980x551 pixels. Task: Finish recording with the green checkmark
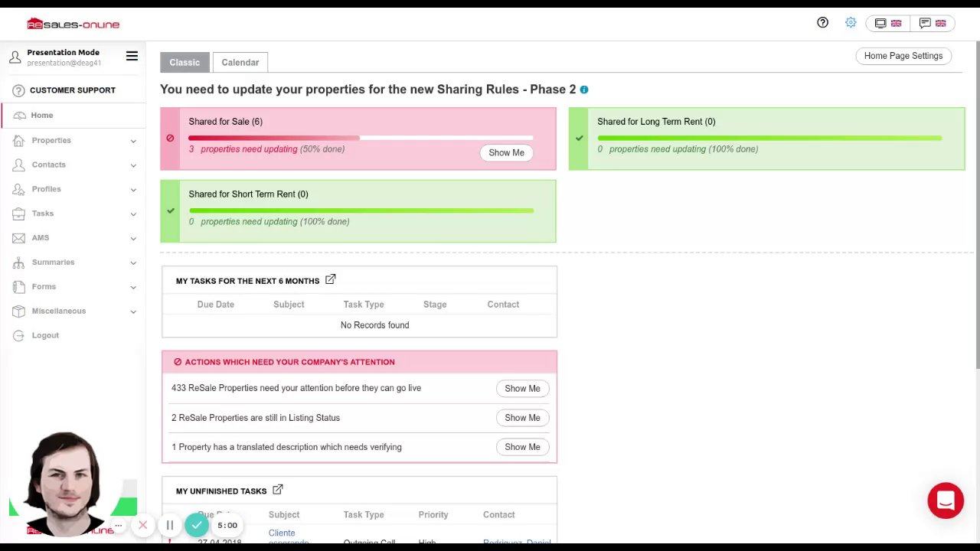197,525
